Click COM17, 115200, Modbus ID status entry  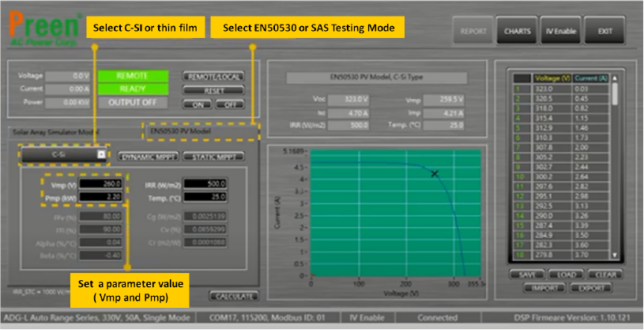(x=267, y=317)
